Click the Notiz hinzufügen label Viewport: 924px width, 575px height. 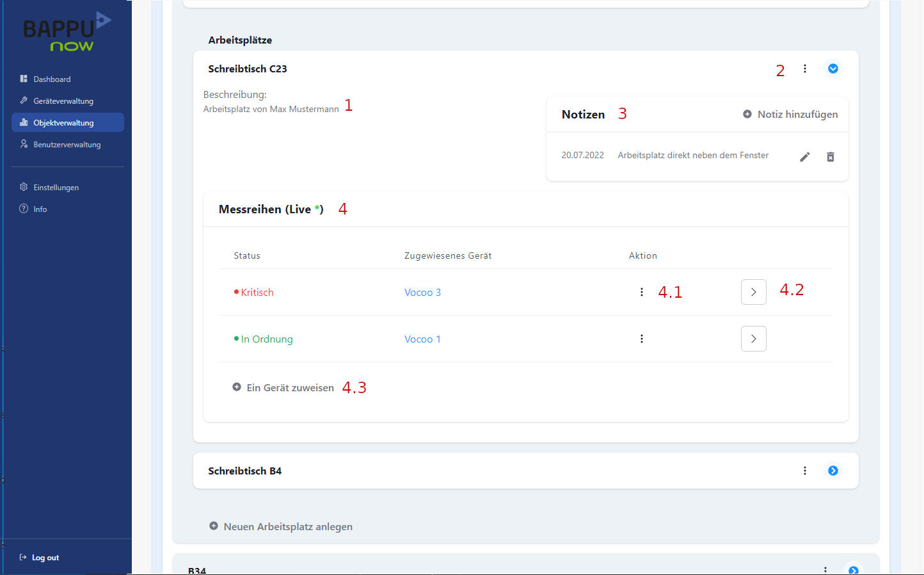(x=798, y=114)
